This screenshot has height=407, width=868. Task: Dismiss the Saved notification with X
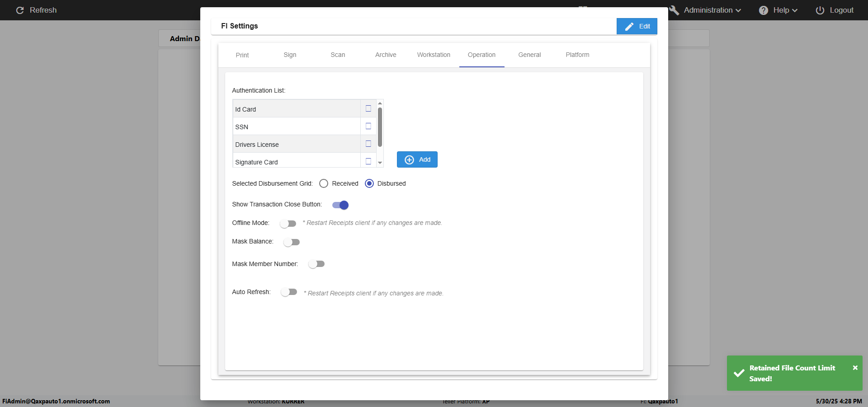pos(855,368)
